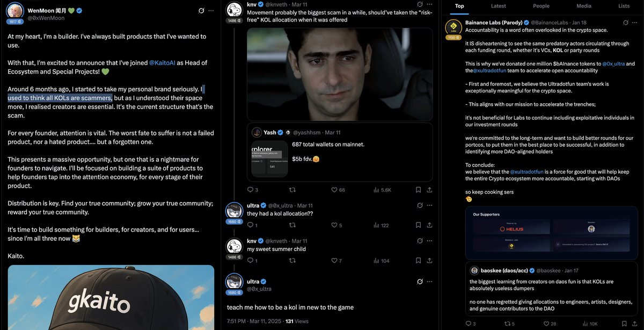The height and width of the screenshot is (330, 644).
Task: Click the 7:51 PM Mar 11, 2025 timestamp
Action: pyautogui.click(x=254, y=321)
